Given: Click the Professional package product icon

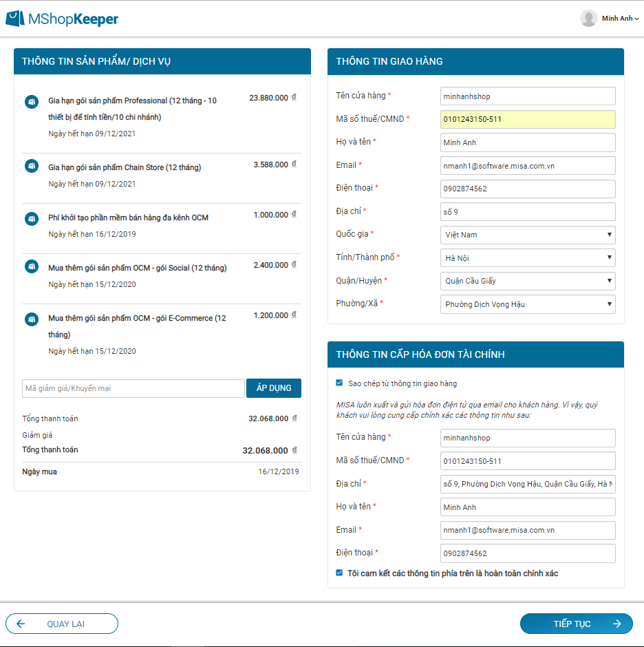Looking at the screenshot, I should tap(31, 102).
